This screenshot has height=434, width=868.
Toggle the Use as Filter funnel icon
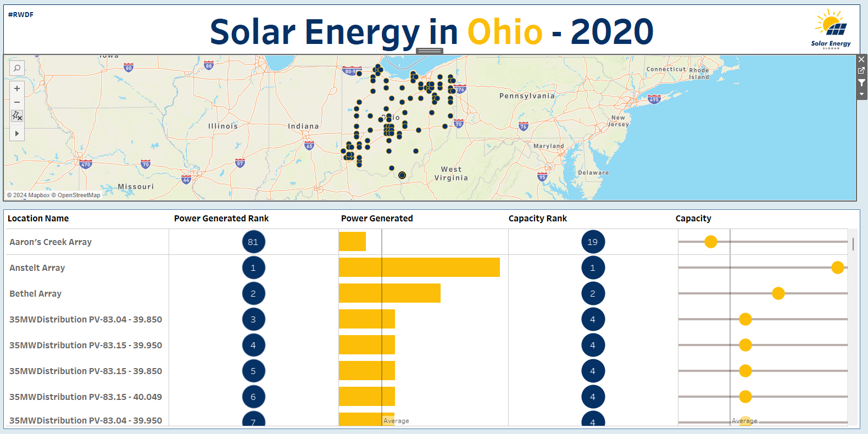pos(861,82)
